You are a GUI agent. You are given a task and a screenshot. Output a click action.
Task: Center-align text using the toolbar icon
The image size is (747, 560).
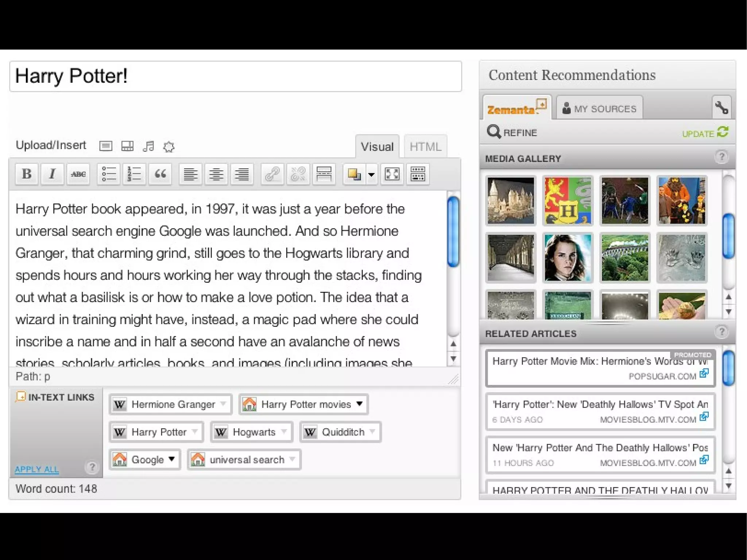[216, 174]
